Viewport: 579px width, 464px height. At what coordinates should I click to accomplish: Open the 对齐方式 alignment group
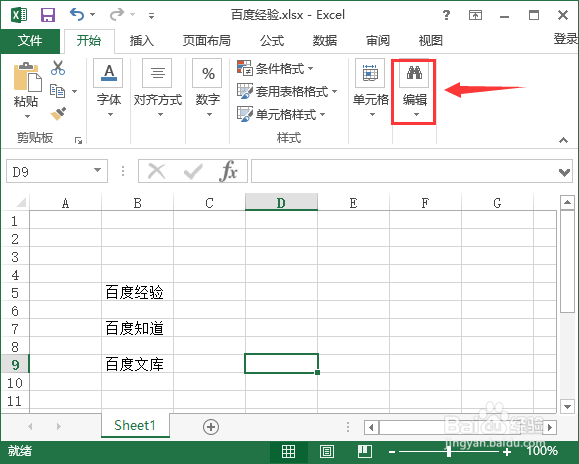158,89
